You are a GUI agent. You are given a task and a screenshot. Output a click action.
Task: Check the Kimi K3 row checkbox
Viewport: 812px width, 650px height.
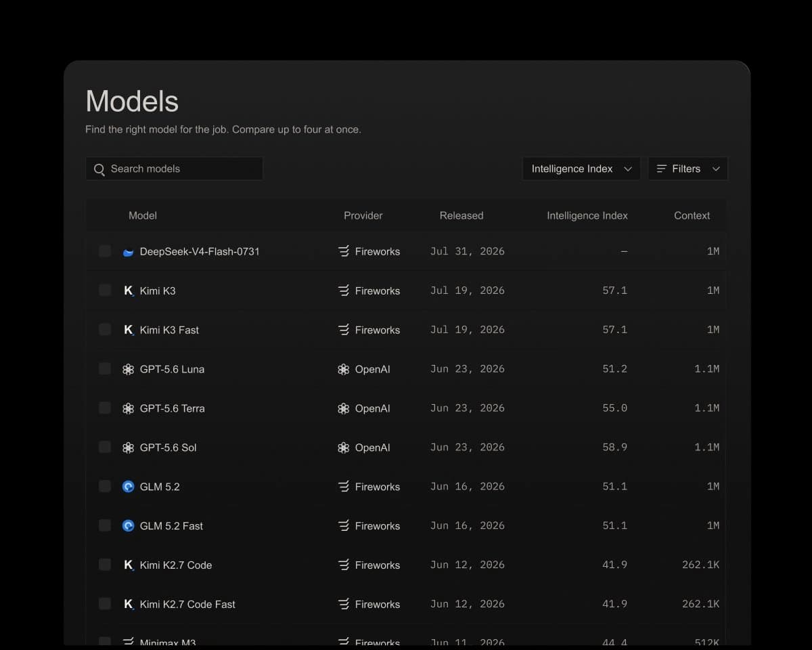coord(105,290)
